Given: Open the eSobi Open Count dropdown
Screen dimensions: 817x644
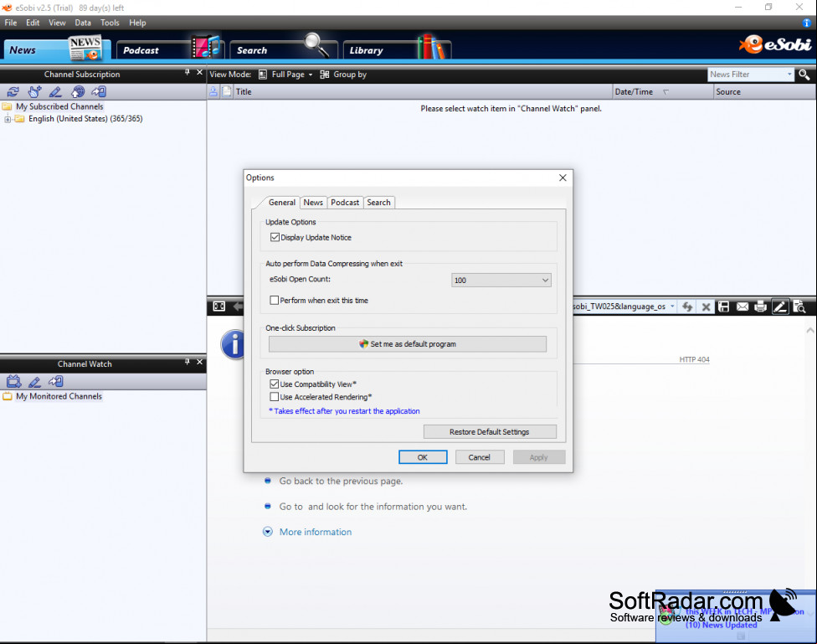Looking at the screenshot, I should tap(501, 280).
